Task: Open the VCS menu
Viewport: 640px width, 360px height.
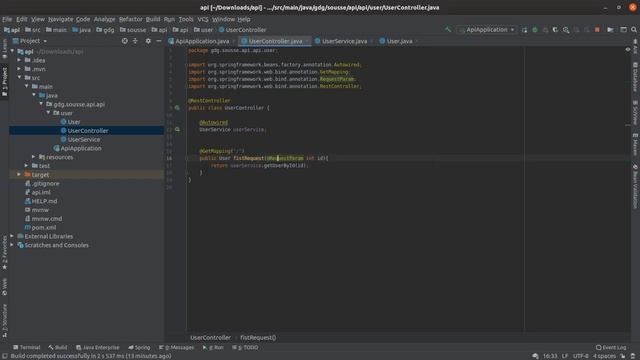Action: coord(203,19)
